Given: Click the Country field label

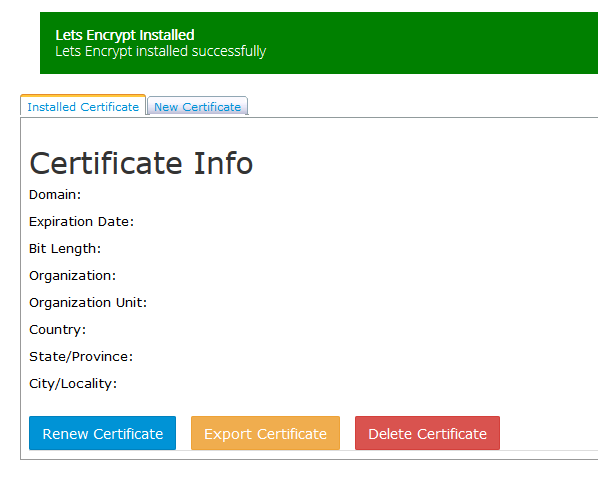Looking at the screenshot, I should 58,330.
